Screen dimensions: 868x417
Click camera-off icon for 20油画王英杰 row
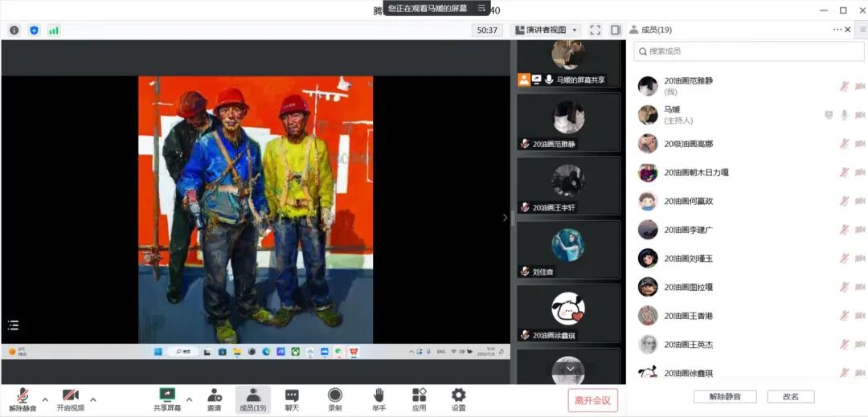[x=860, y=345]
